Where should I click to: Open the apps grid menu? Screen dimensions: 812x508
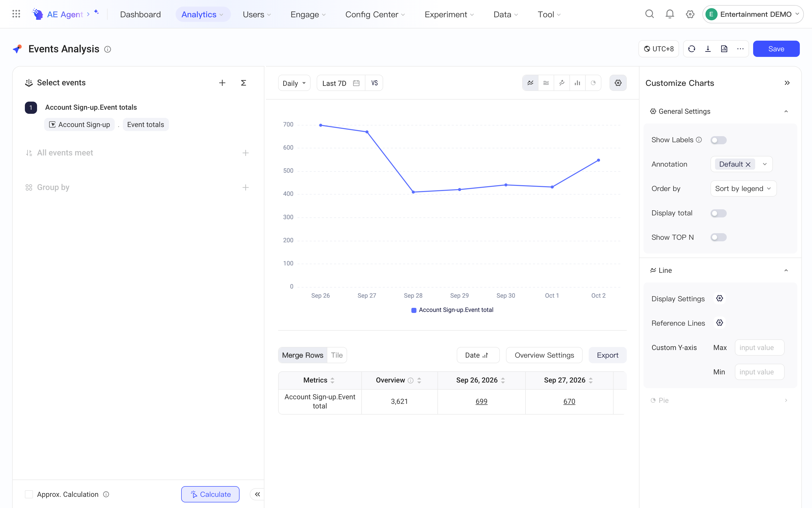click(16, 14)
